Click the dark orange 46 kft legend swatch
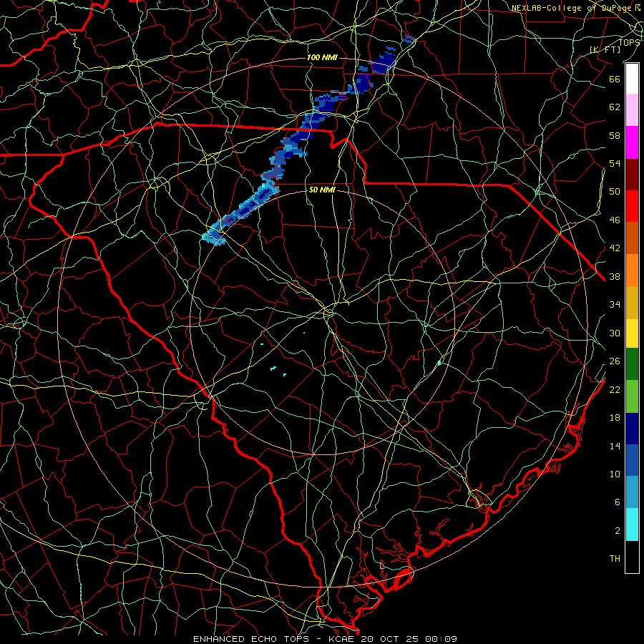 pos(632,238)
